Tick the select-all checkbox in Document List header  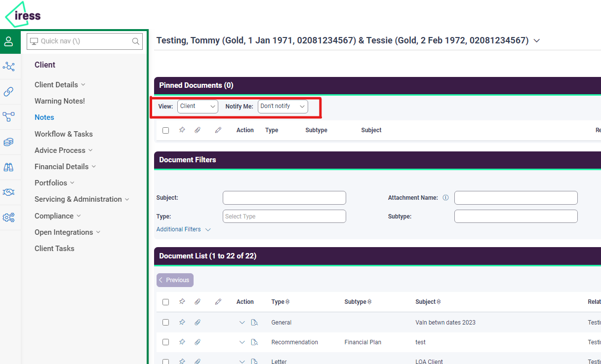(x=165, y=301)
